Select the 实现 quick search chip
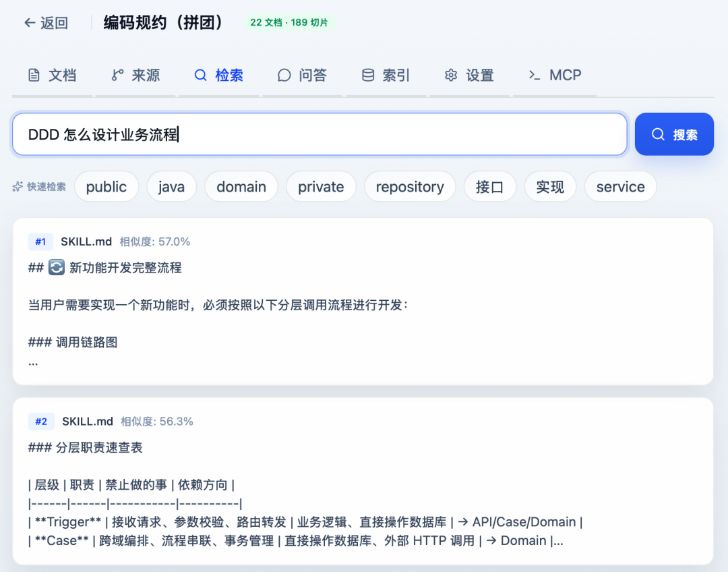The image size is (728, 572). [x=550, y=187]
